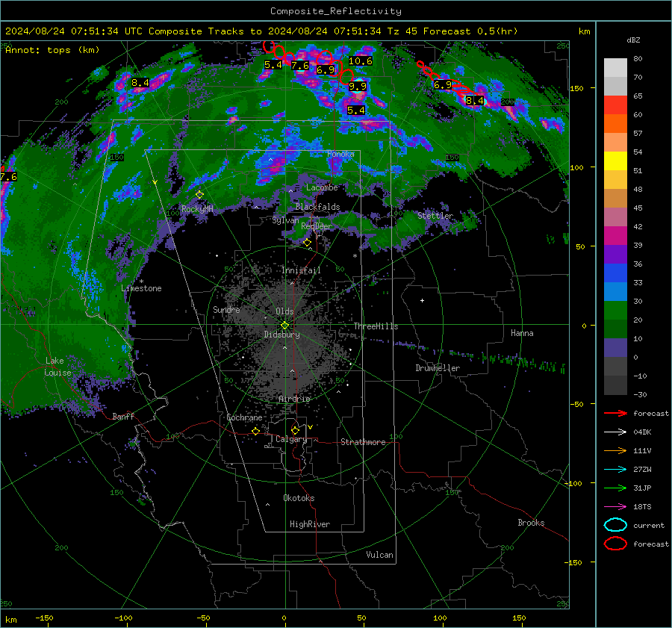Click the yellow diamond marker beside RockyMH

(x=199, y=195)
